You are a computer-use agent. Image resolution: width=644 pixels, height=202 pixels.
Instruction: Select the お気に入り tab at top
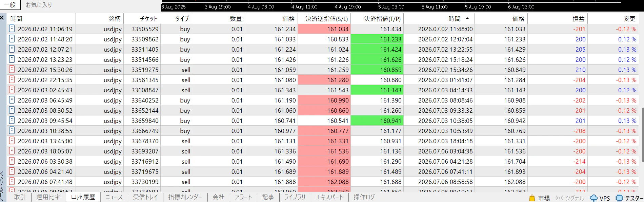[39, 5]
